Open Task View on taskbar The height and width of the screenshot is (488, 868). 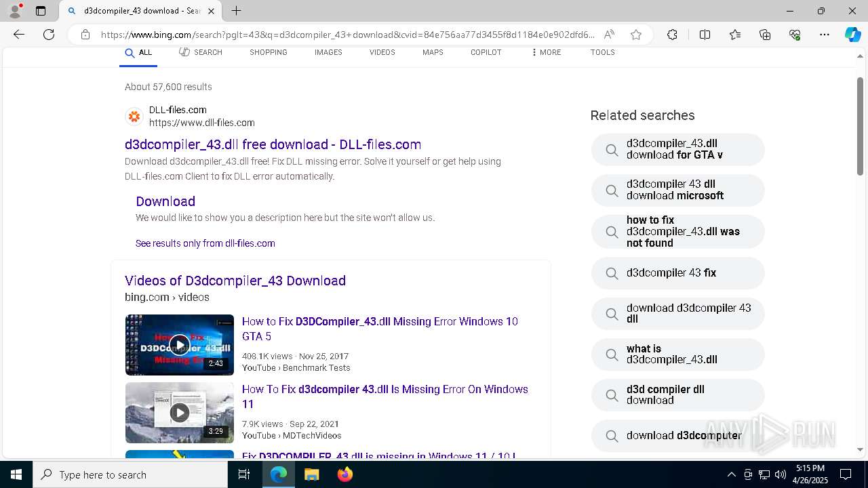[x=244, y=474]
